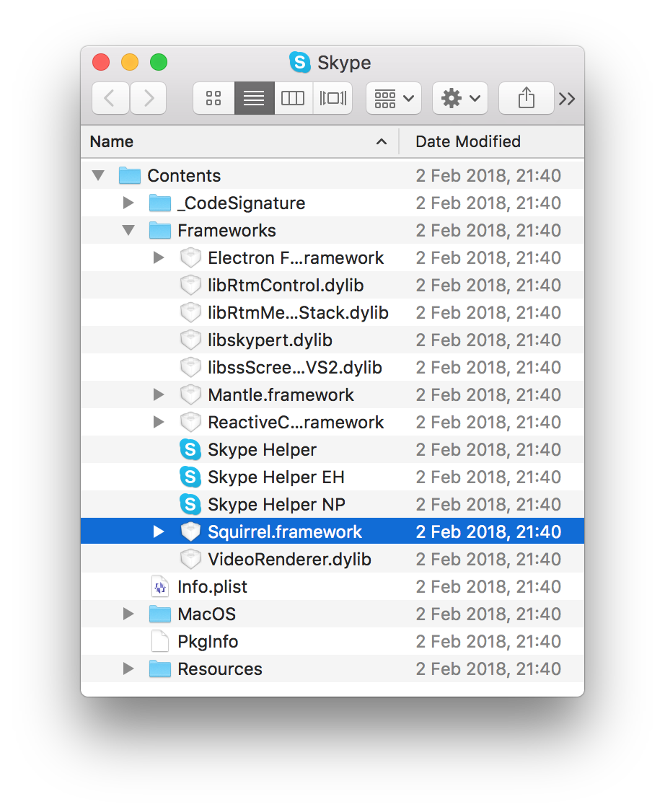This screenshot has height=812, width=665.
Task: Click the Skype Helper app icon
Action: 190,450
